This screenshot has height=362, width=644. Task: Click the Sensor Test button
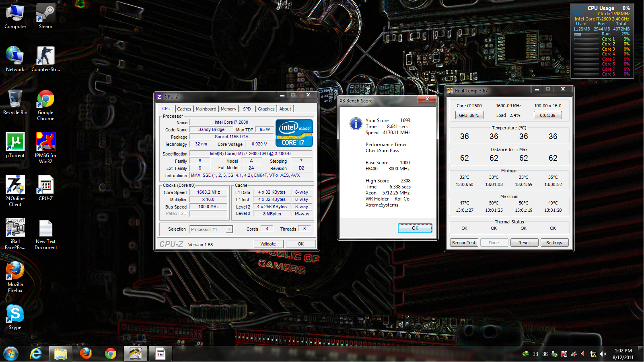coord(464,243)
